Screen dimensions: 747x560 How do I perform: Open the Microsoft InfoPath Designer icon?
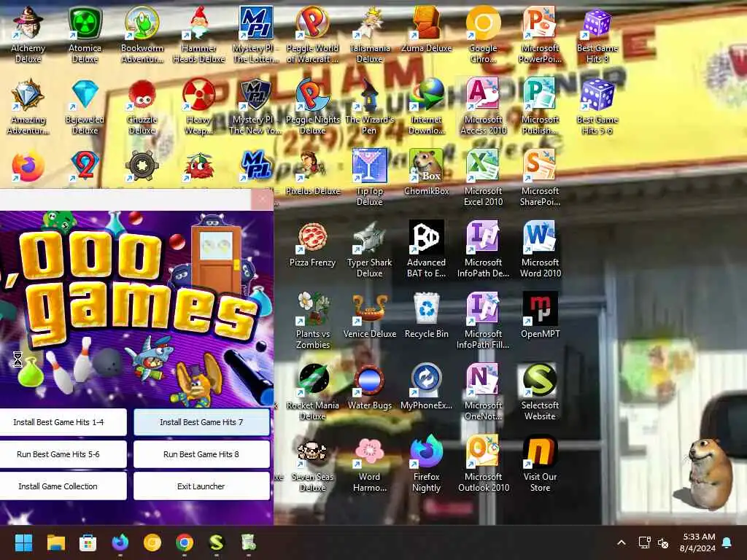point(483,249)
